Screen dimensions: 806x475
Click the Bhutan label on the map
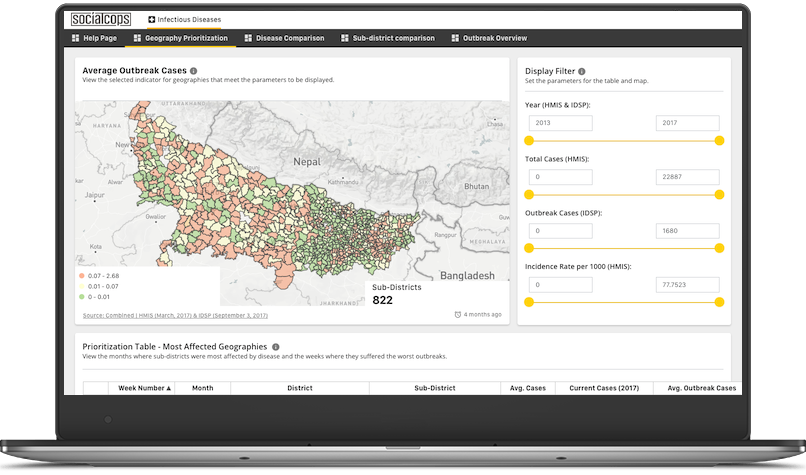coord(477,187)
